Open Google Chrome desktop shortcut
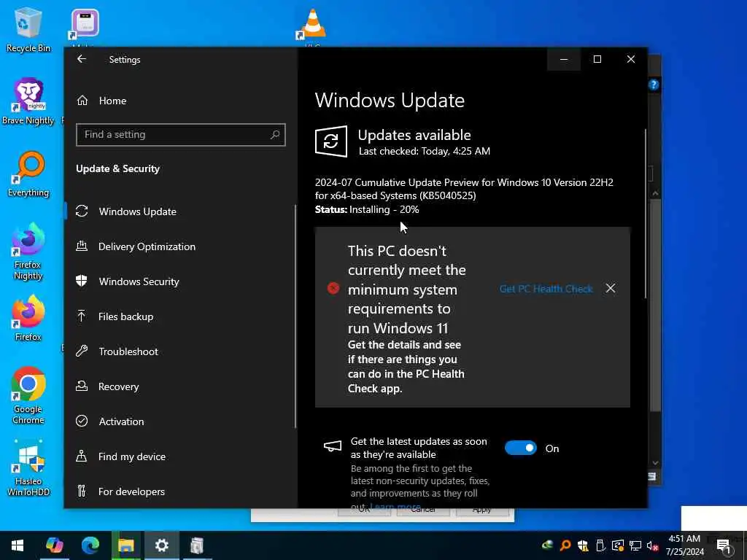The image size is (747, 560). tap(28, 396)
